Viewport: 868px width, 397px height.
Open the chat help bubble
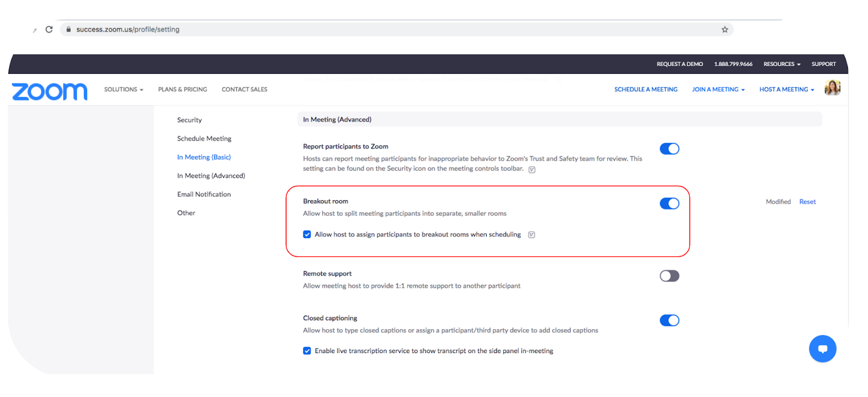click(822, 349)
